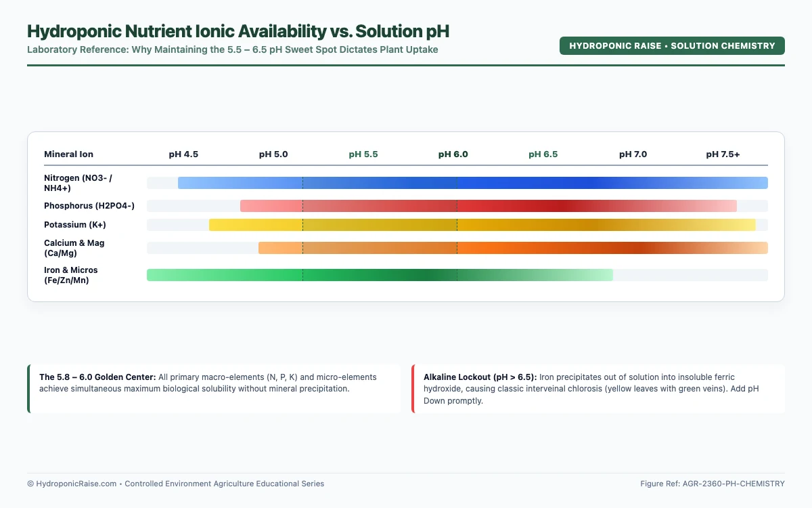Click the 5.8 – 6.0 Golden Center note
Image resolution: width=812 pixels, height=508 pixels.
[x=214, y=389]
